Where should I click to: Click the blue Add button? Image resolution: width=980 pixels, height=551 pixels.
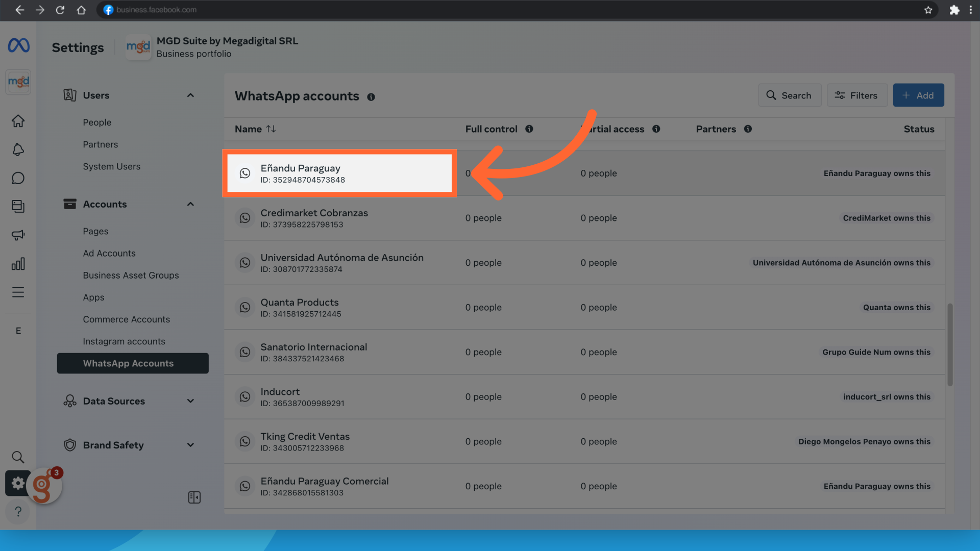918,95
